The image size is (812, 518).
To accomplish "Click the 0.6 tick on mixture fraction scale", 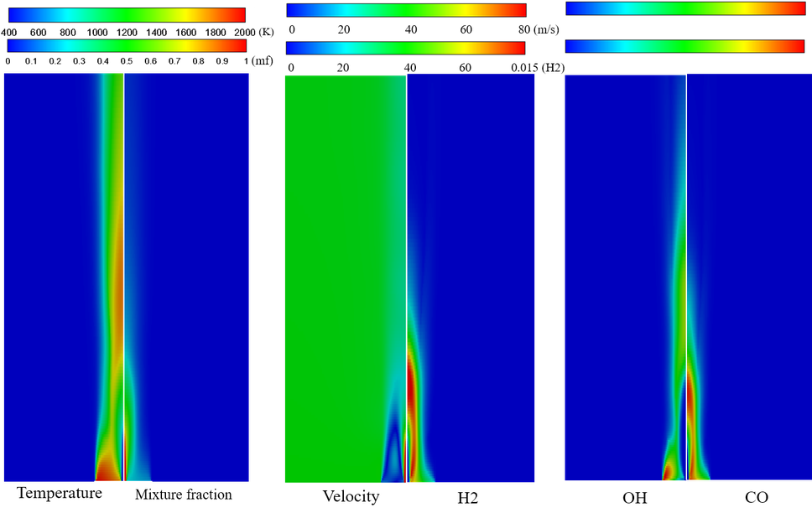I will click(151, 61).
